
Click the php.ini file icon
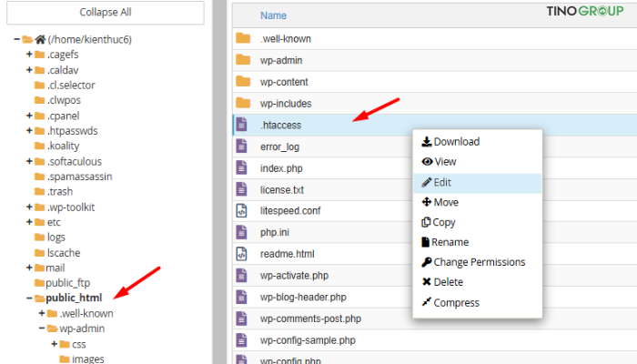(x=241, y=232)
